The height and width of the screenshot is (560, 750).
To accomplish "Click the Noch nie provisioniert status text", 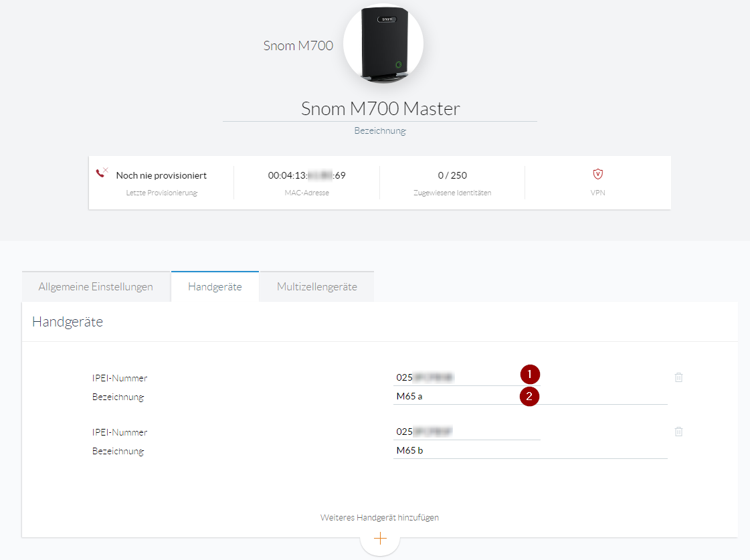I will [161, 175].
